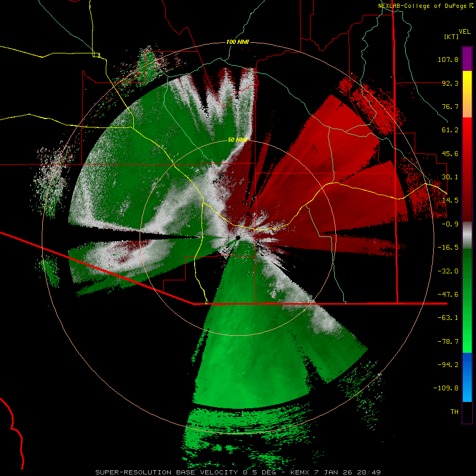Click the TH legend label
Image resolution: width=476 pixels, height=476 pixels.
pos(454,412)
